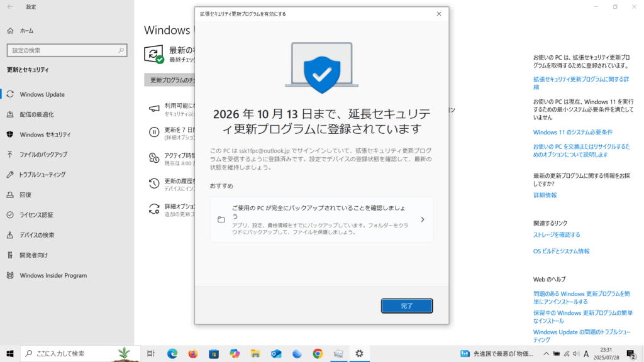
Task: Open the PC backup recommendation card chevron
Action: coord(422,219)
